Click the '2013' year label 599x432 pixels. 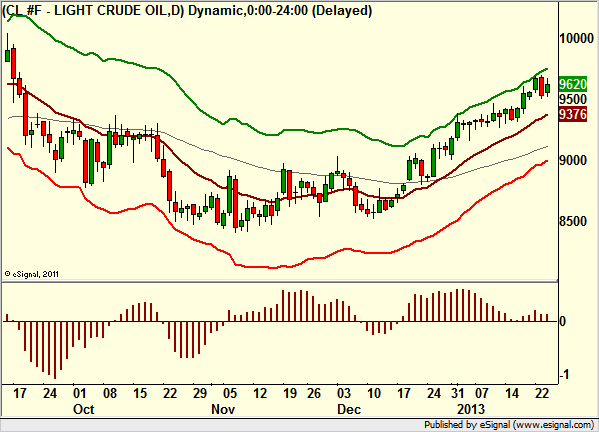coord(471,409)
